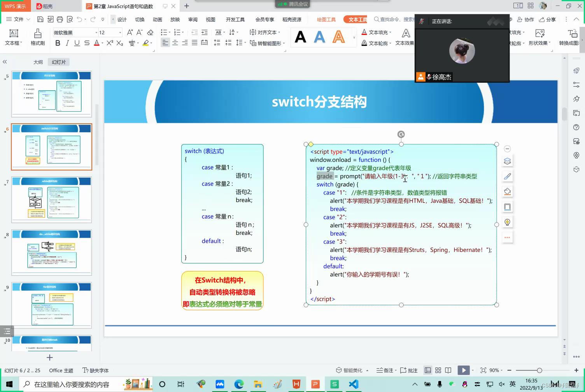Screen dimensions: 585x392
Task: Toggle right text alignment
Action: (185, 43)
